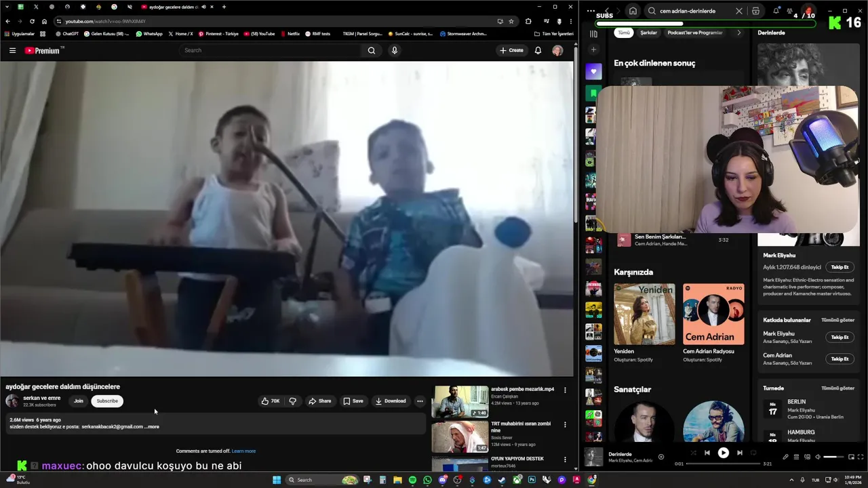
Task: Open the YouTube guide hamburger menu
Action: tap(12, 50)
